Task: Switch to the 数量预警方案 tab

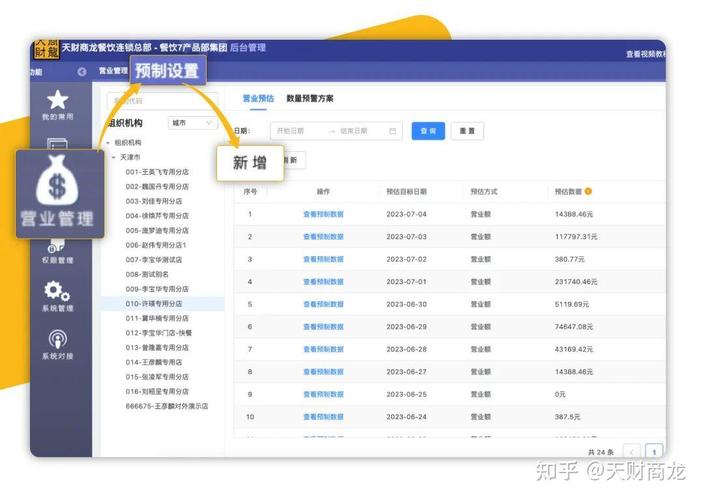Action: coord(310,98)
